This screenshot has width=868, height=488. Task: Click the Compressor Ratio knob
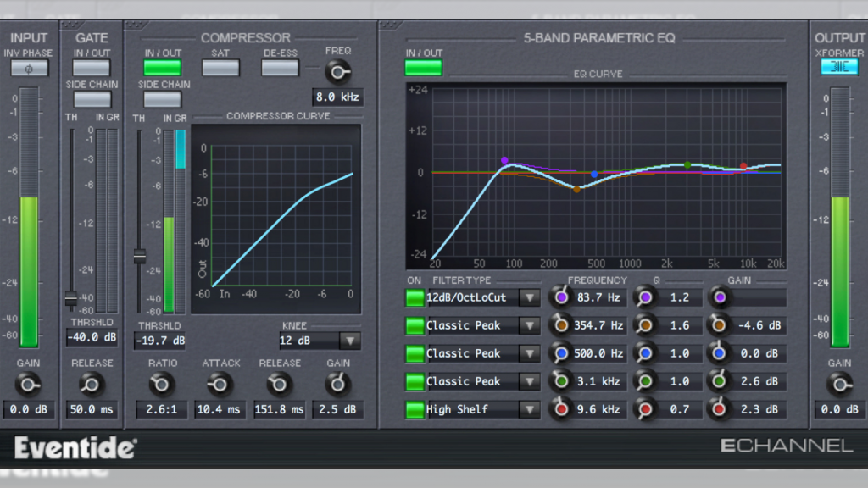tap(161, 384)
